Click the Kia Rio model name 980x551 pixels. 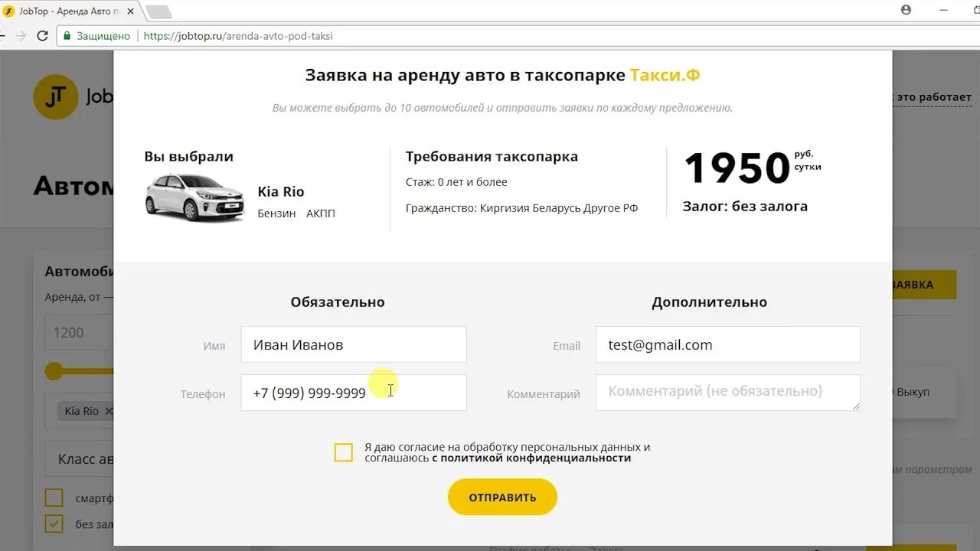[x=281, y=192]
